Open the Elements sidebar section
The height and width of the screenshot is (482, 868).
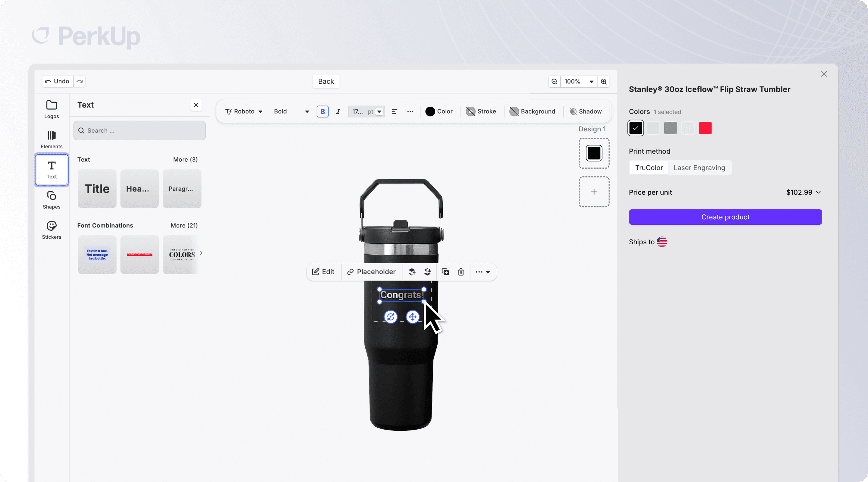point(52,139)
